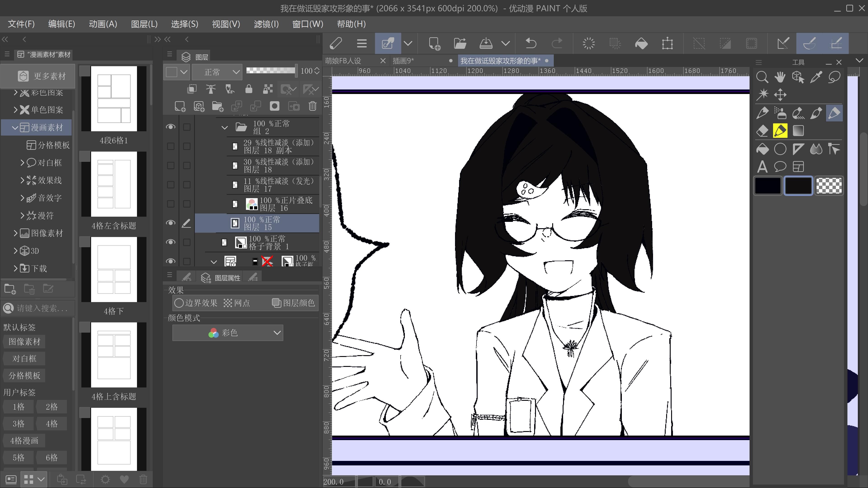Select the Magnifier zoom tool

762,77
